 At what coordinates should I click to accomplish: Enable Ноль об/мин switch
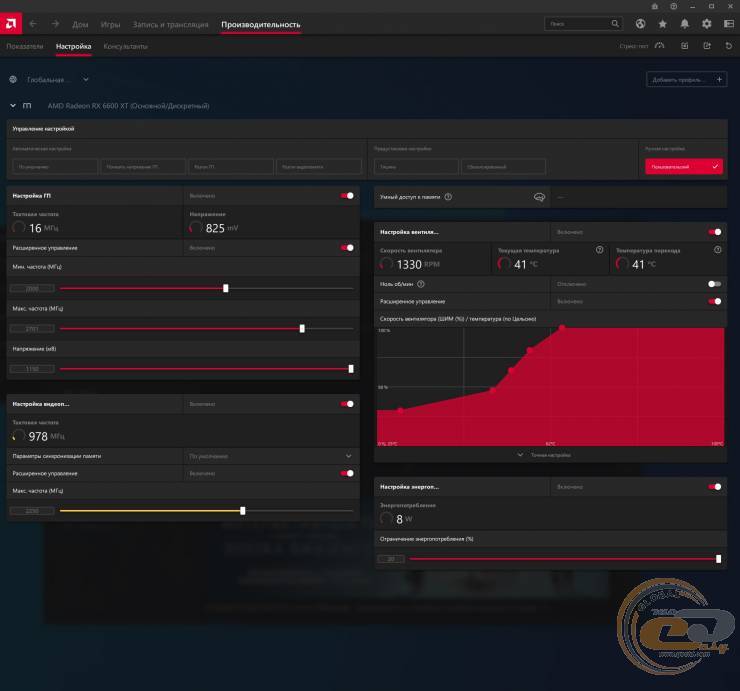pos(715,284)
